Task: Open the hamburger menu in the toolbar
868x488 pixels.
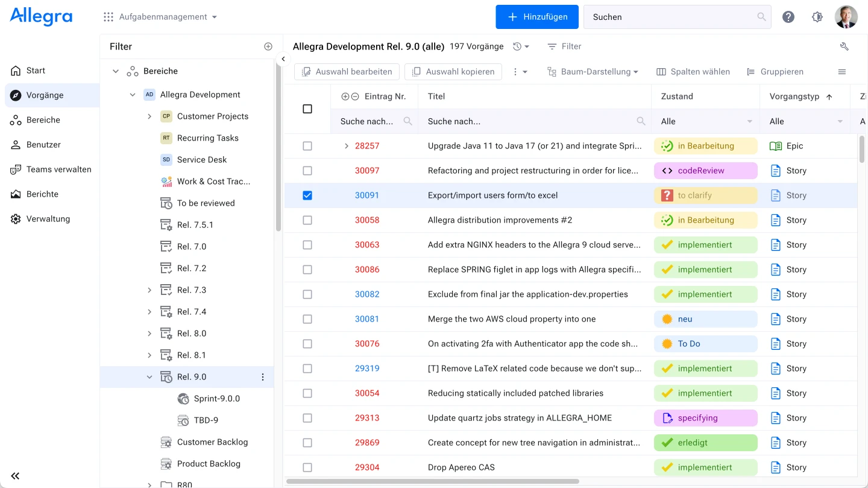Action: pos(842,72)
